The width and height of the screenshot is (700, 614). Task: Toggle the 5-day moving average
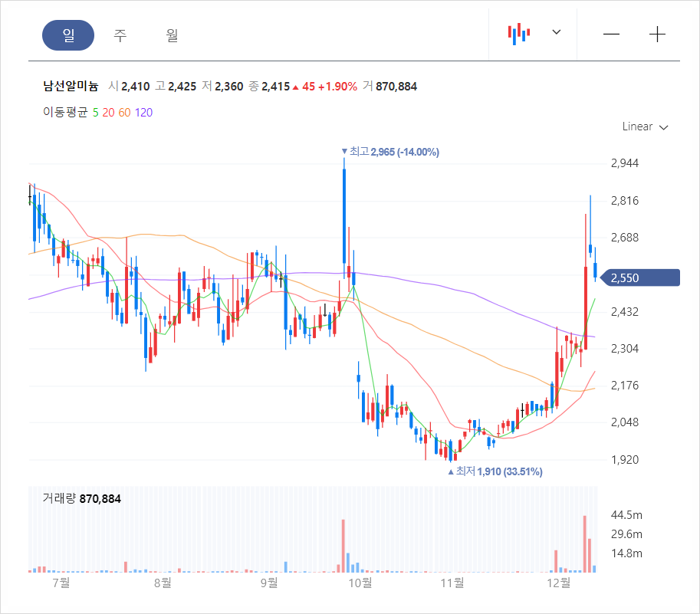pos(96,113)
